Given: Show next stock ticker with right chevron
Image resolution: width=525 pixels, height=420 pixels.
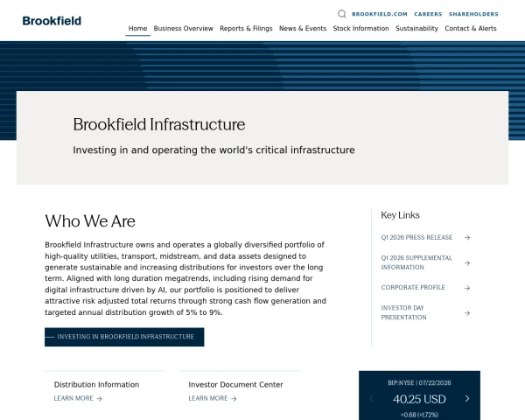Looking at the screenshot, I should pos(467,399).
